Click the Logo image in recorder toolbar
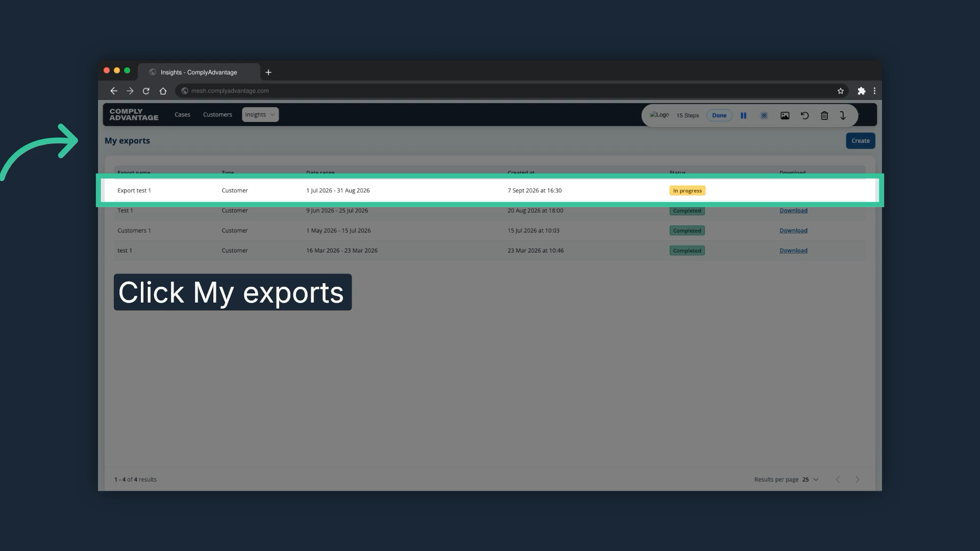 659,115
